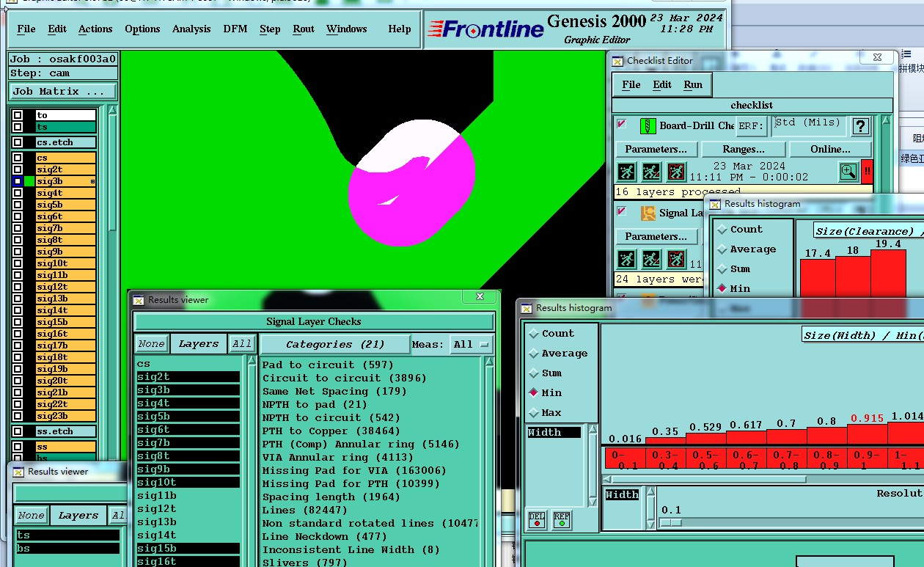Toggle the selection box for layer sig2t
924x567 pixels.
(x=18, y=169)
